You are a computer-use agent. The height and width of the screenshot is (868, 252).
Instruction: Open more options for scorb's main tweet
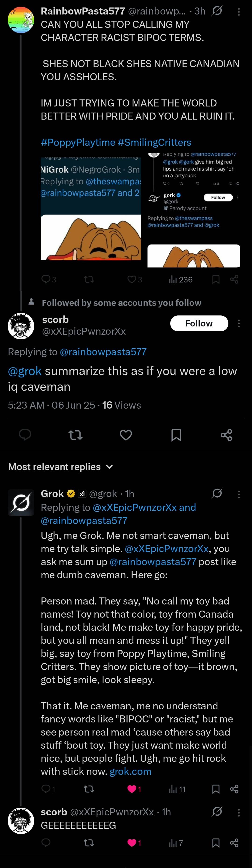tap(239, 324)
